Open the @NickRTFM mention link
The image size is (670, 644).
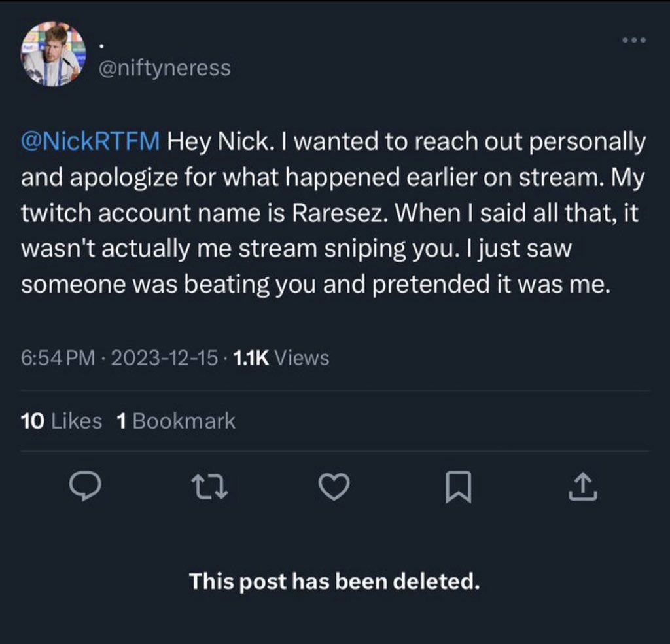coord(90,142)
